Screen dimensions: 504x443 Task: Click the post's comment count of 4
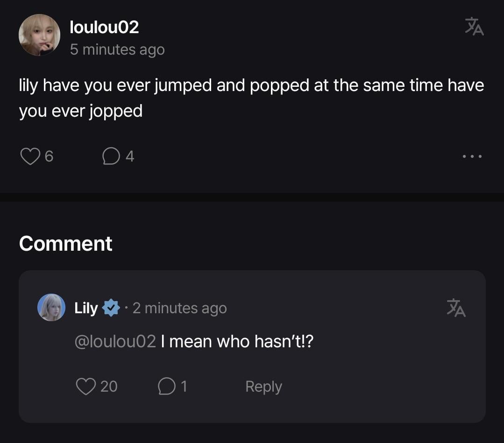click(x=130, y=156)
